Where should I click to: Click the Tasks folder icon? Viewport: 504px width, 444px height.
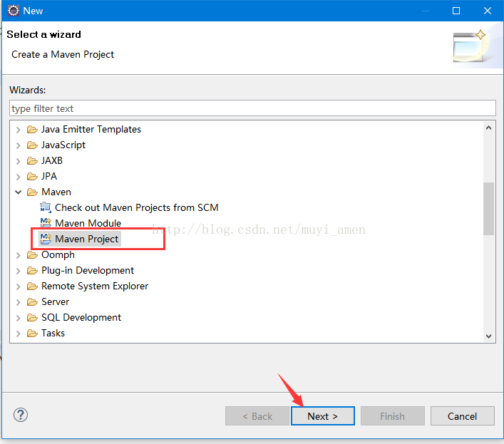32,333
